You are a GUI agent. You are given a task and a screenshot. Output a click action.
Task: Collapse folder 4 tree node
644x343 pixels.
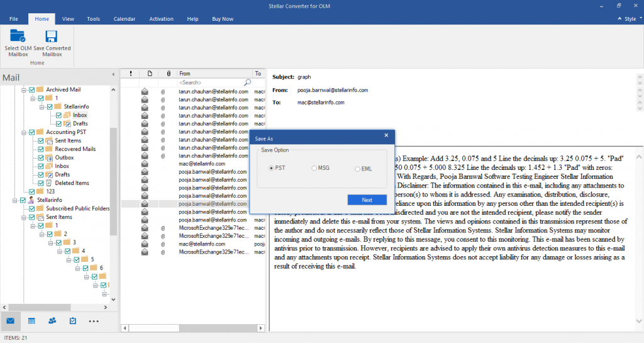coord(60,251)
